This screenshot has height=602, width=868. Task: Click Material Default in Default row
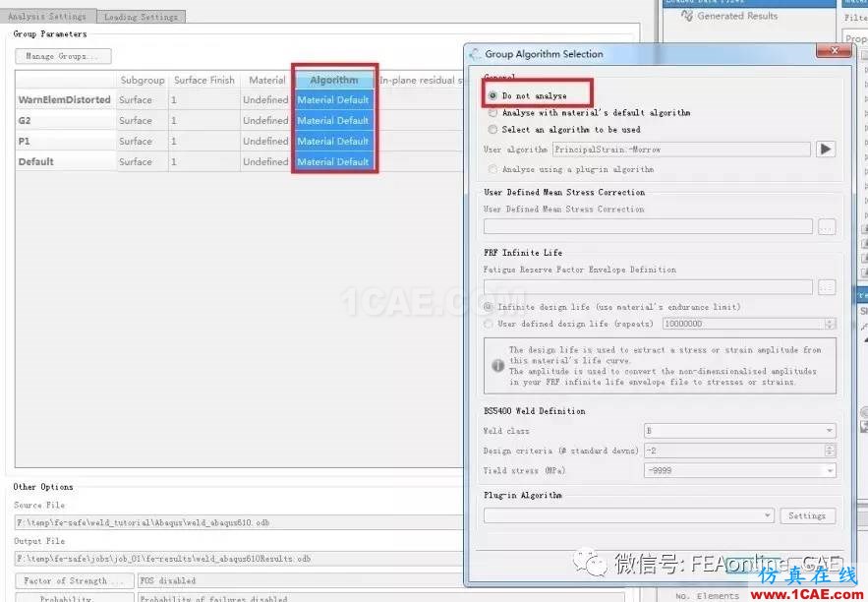[x=333, y=161]
